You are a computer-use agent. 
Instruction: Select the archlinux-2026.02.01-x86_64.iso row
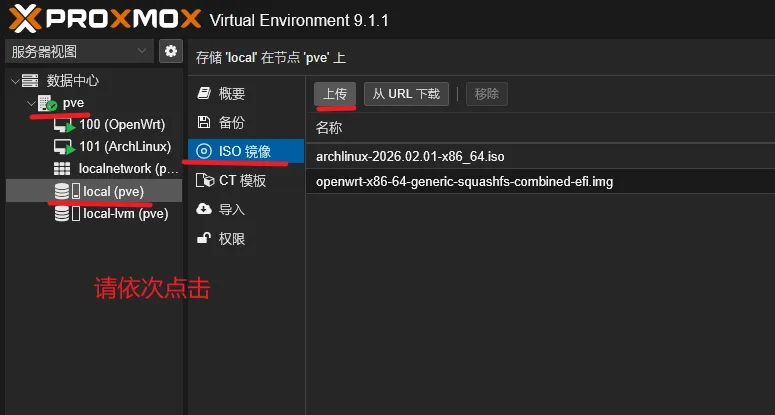tap(410, 157)
